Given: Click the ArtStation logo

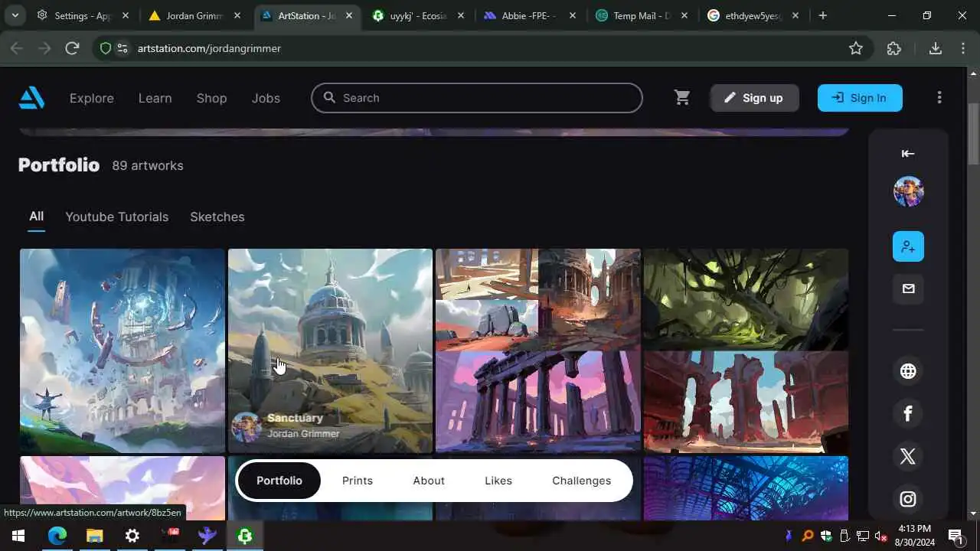Looking at the screenshot, I should [31, 98].
